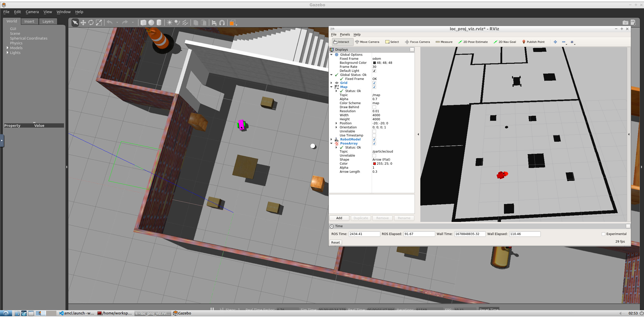
Task: Switch to Gazebo Layers tab
Action: pyautogui.click(x=48, y=21)
